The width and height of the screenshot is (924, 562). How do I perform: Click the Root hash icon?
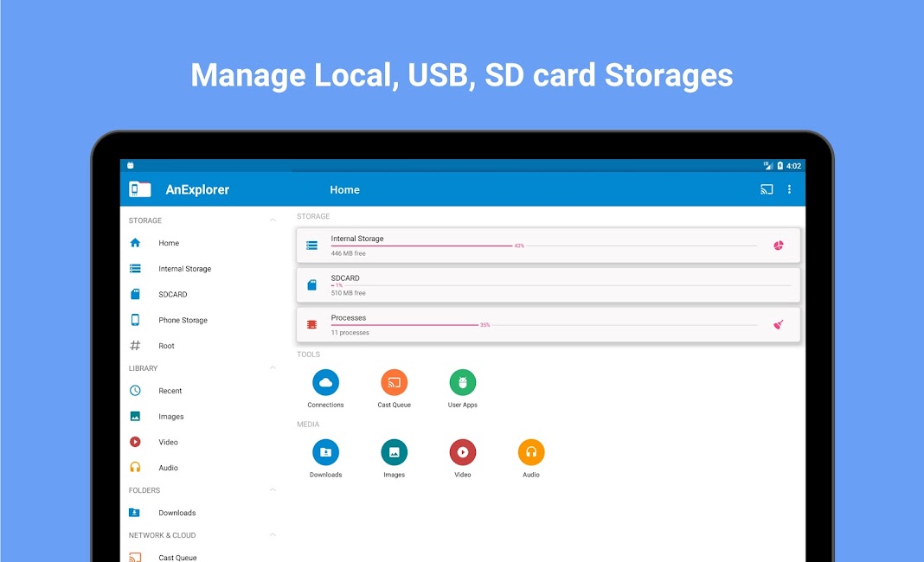click(x=135, y=346)
